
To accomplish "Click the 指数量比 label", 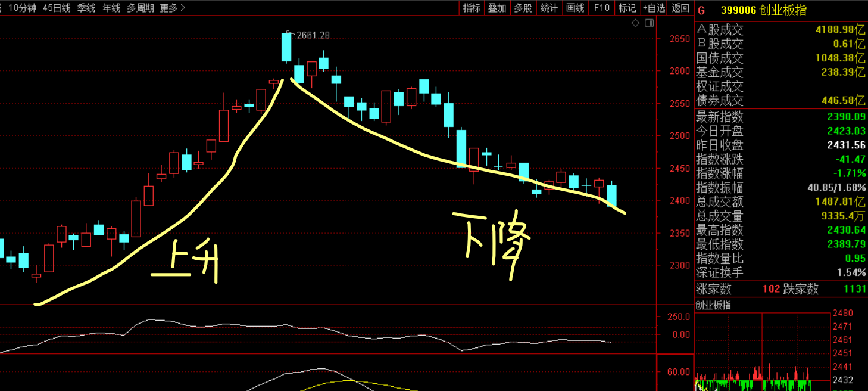I will click(720, 259).
